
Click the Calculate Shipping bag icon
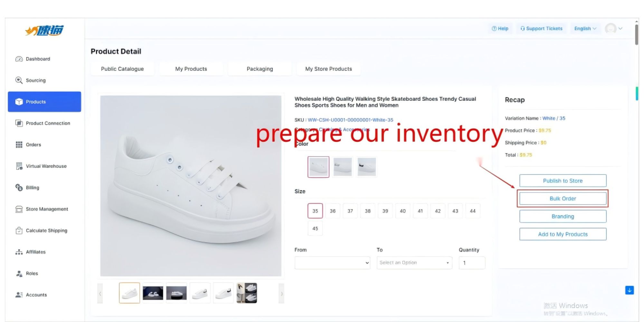pos(19,231)
